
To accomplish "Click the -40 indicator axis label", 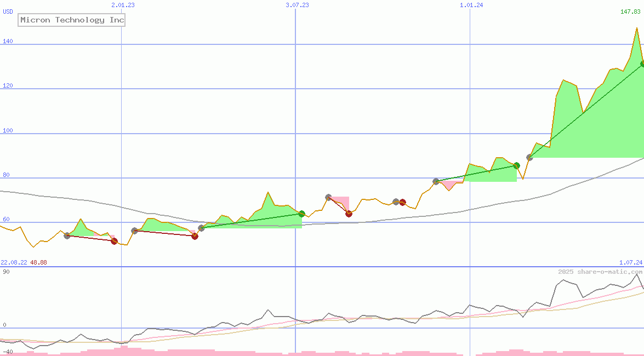I will coord(8,352).
